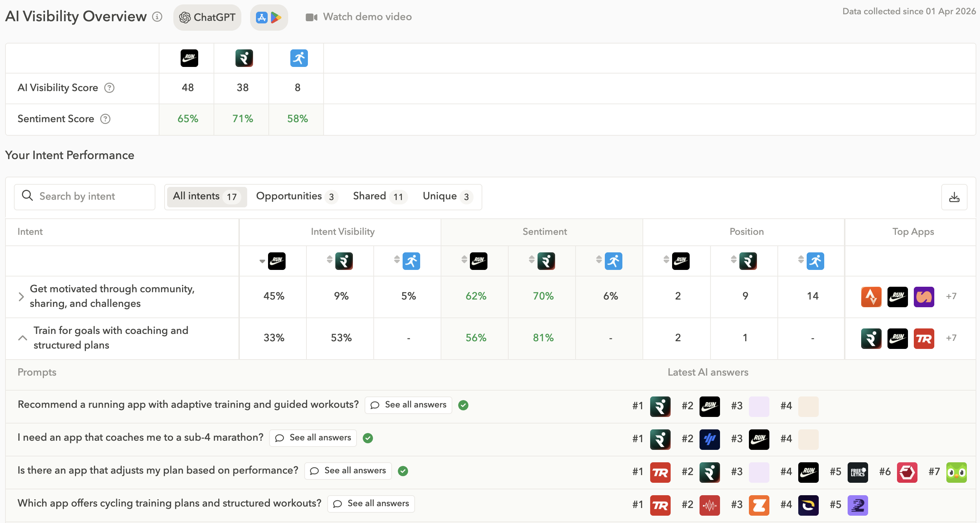
Task: Show +7 more apps for Get motivated row
Action: pyautogui.click(x=951, y=296)
